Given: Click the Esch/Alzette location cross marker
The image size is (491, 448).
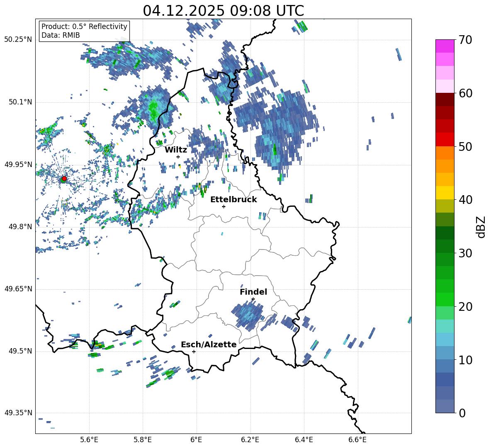Looking at the screenshot, I should click(194, 351).
